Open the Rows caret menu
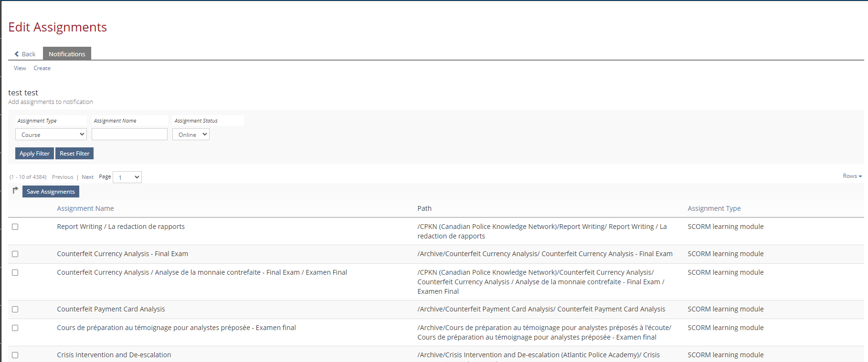This screenshot has width=868, height=362. click(x=852, y=176)
